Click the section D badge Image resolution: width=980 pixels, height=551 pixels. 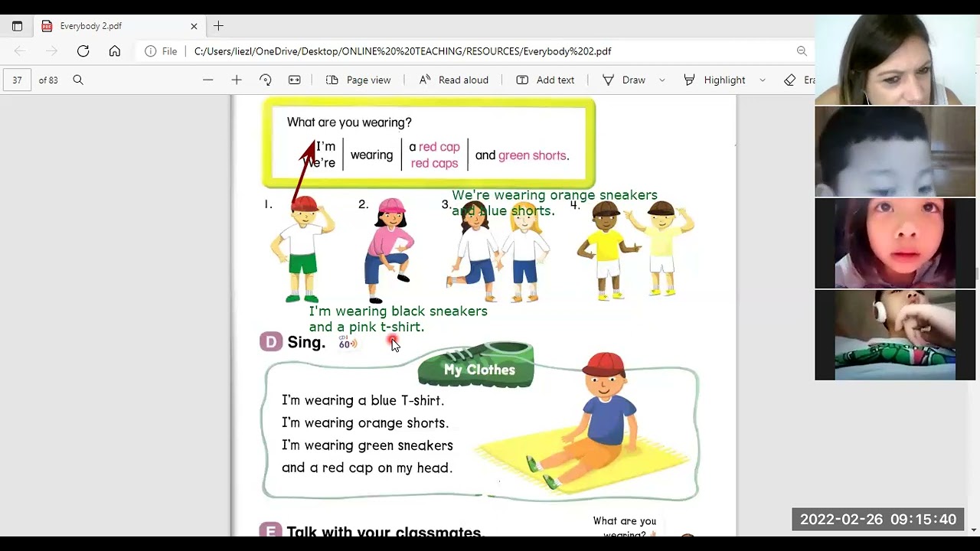coord(271,342)
